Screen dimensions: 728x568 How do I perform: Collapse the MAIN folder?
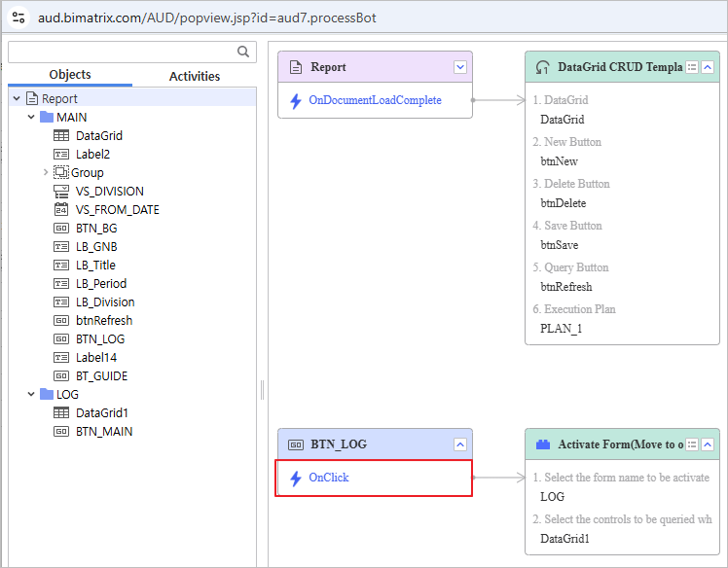(x=31, y=118)
